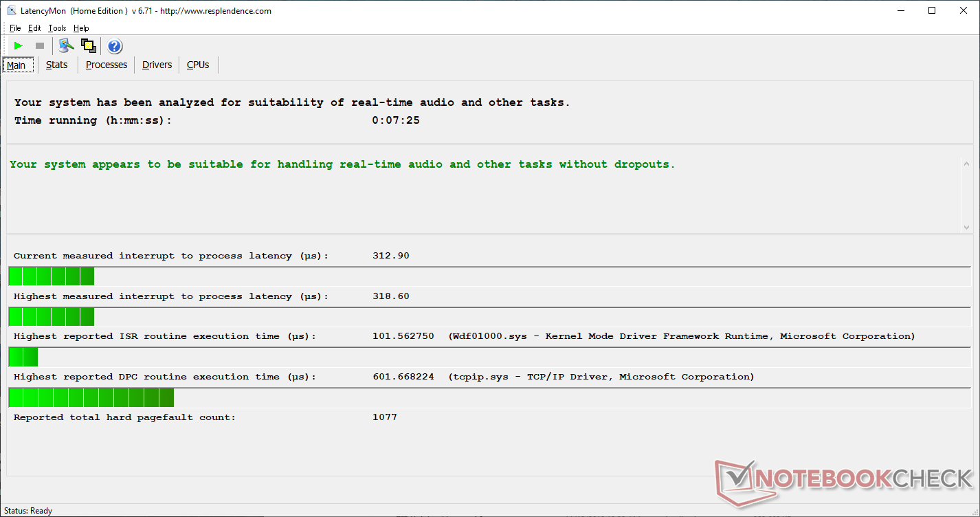Image resolution: width=980 pixels, height=517 pixels.
Task: Click the 'Reported total hard pagefault count' label
Action: (x=124, y=417)
